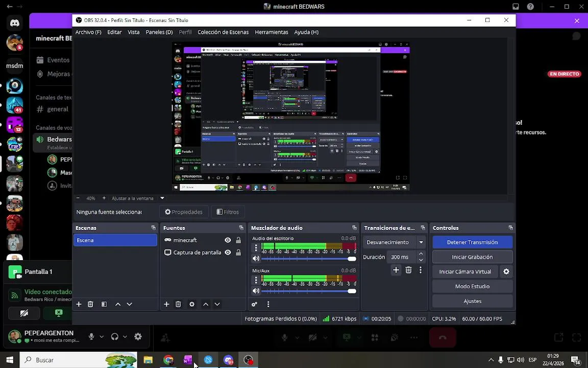This screenshot has height=368, width=588.
Task: Open Archivo menu
Action: tap(88, 32)
